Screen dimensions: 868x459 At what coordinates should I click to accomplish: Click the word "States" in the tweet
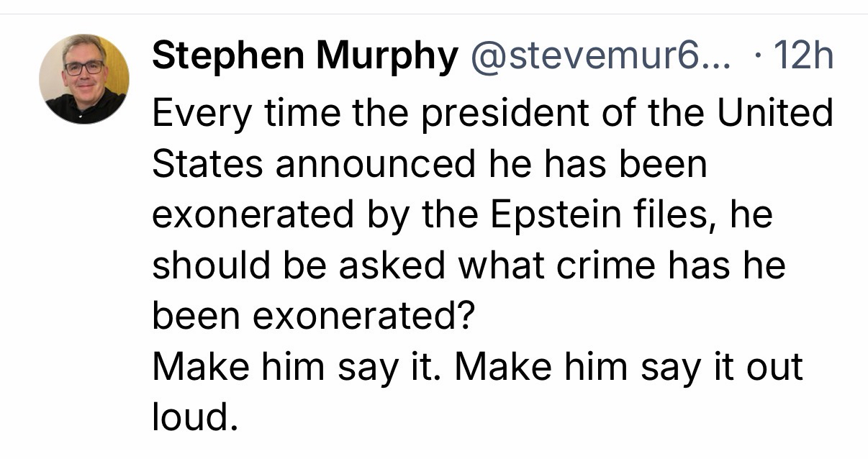coord(207,165)
